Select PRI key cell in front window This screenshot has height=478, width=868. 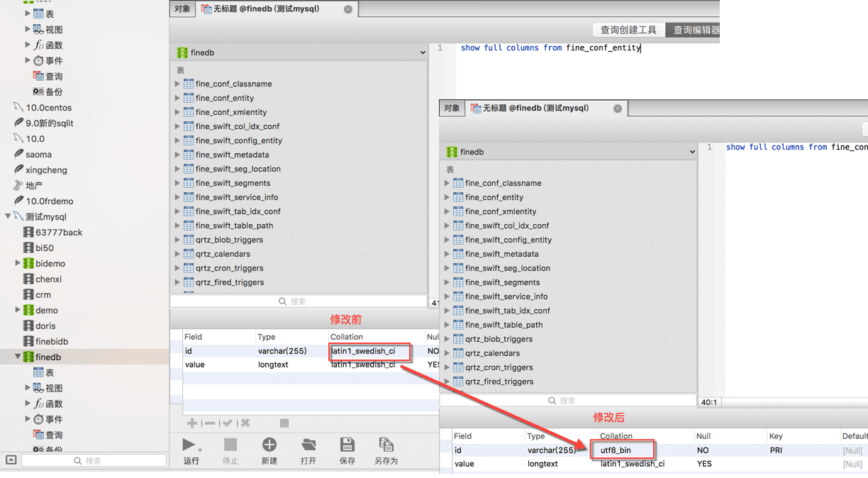[777, 450]
